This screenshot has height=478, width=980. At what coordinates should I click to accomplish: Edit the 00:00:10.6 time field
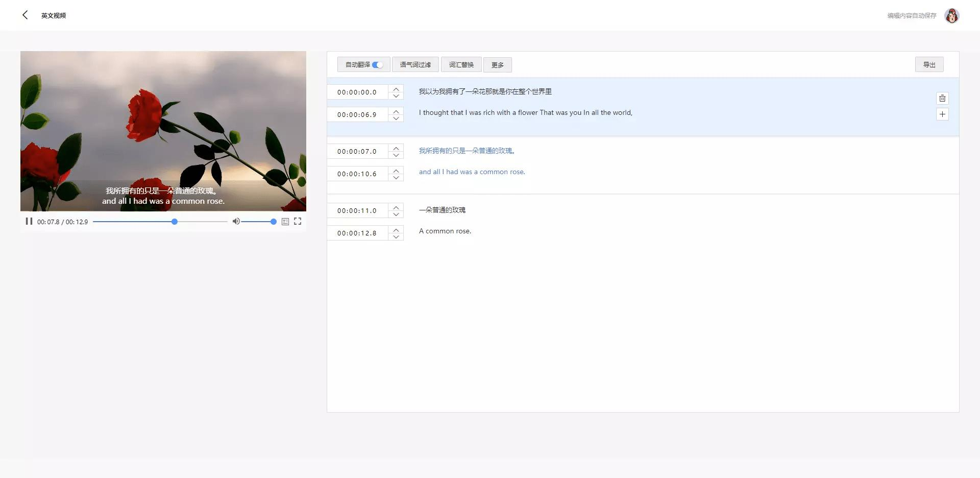[x=357, y=174]
